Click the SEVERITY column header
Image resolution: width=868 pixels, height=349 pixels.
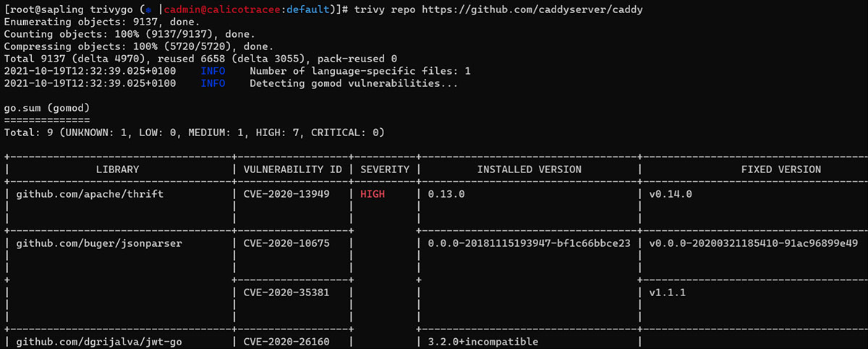(x=385, y=169)
